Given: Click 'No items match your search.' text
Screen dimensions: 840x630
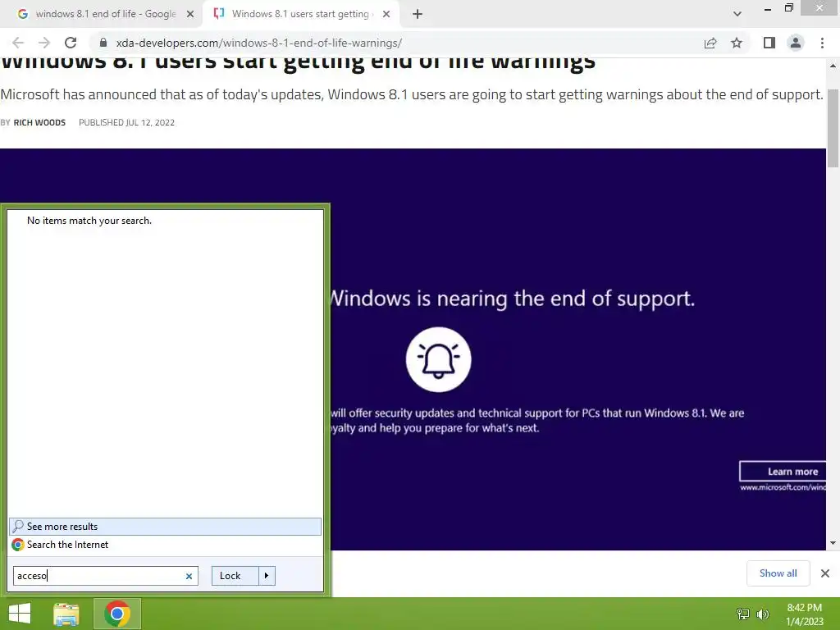Looking at the screenshot, I should (x=89, y=221).
